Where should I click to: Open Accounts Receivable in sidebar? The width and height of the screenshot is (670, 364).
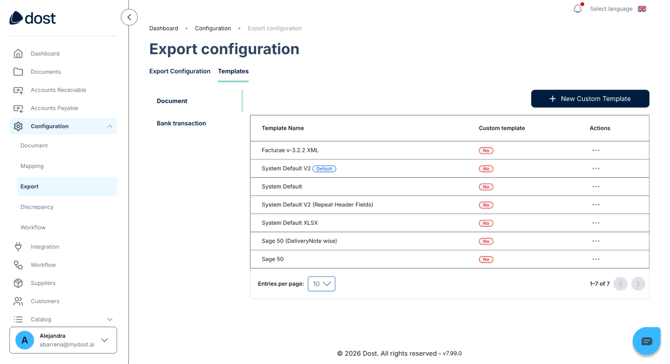pyautogui.click(x=59, y=90)
